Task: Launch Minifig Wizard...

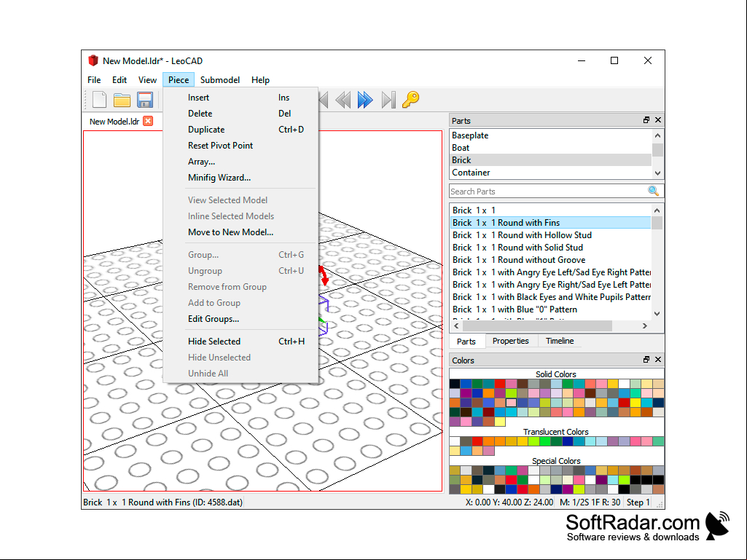Action: [240, 178]
